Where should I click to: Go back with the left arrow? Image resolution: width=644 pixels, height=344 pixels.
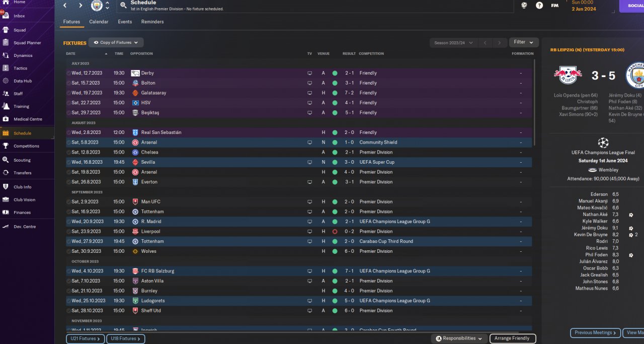65,6
